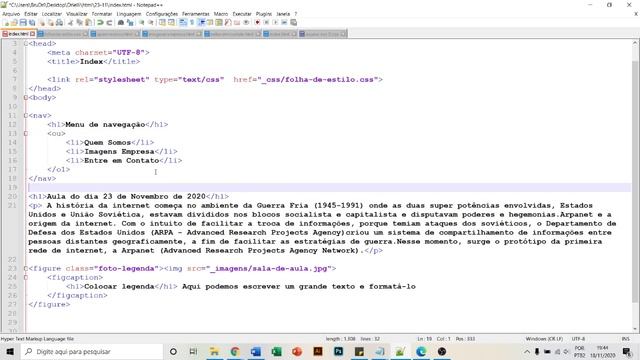640x360 pixels.
Task: Click the Cut toolbar icon
Action: pyautogui.click(x=70, y=22)
